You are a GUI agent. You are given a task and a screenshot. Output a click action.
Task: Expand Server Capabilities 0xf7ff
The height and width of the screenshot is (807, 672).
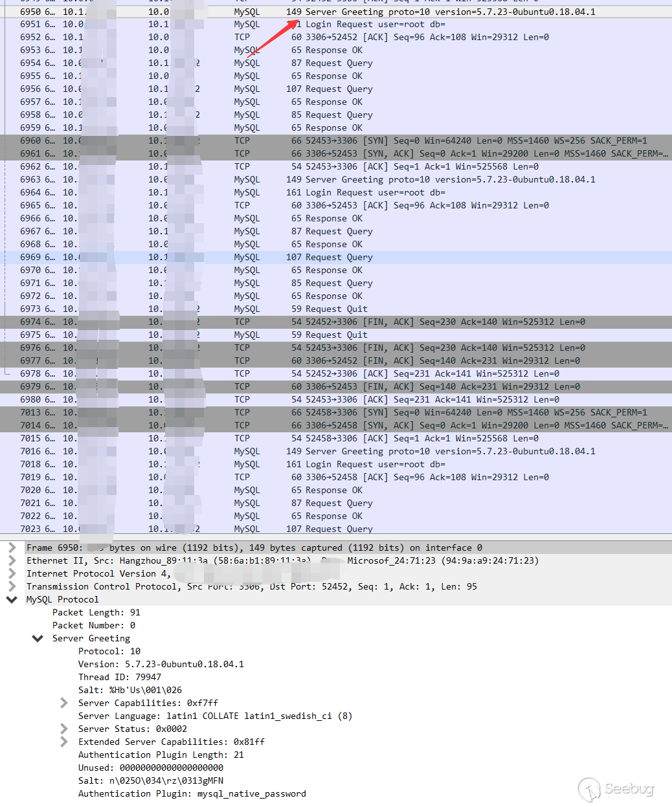tap(63, 703)
